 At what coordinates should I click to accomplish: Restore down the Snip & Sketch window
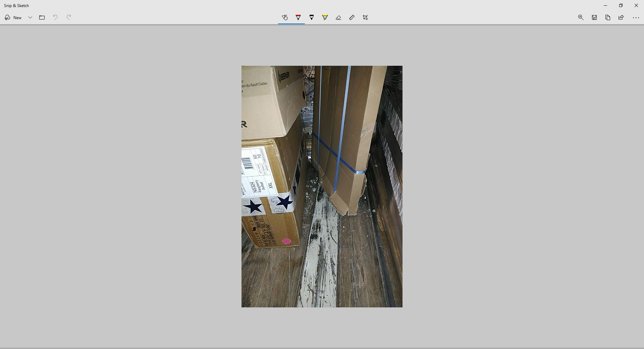(621, 5)
